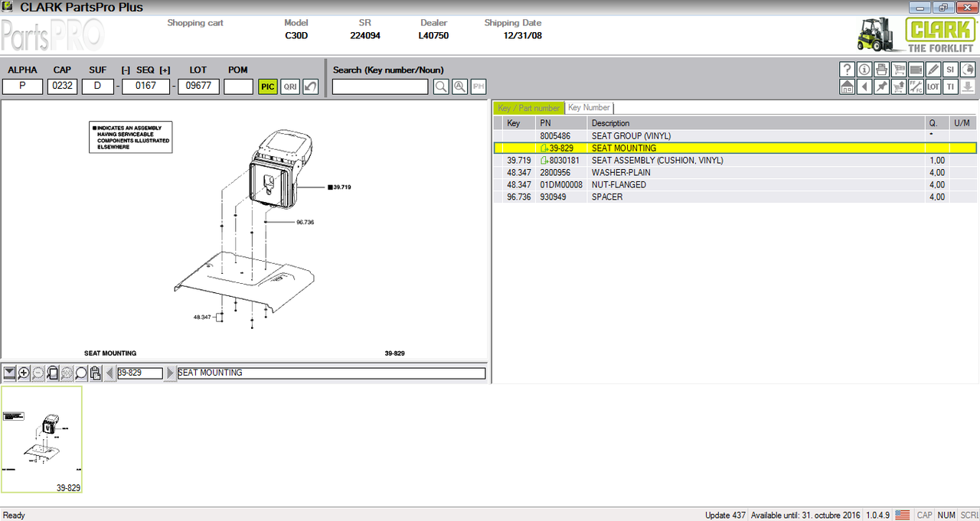Click the SEAT MOUNTING picture title field

tap(331, 373)
